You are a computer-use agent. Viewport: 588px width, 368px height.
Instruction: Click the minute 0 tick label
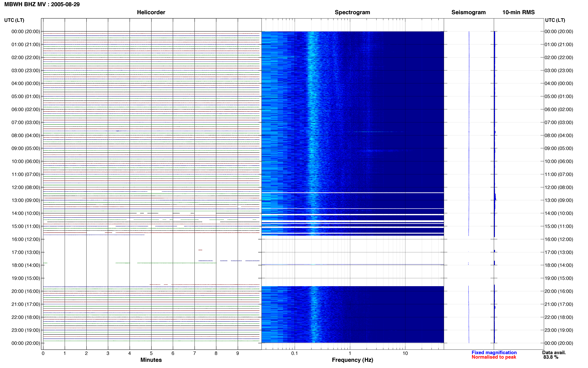point(43,353)
